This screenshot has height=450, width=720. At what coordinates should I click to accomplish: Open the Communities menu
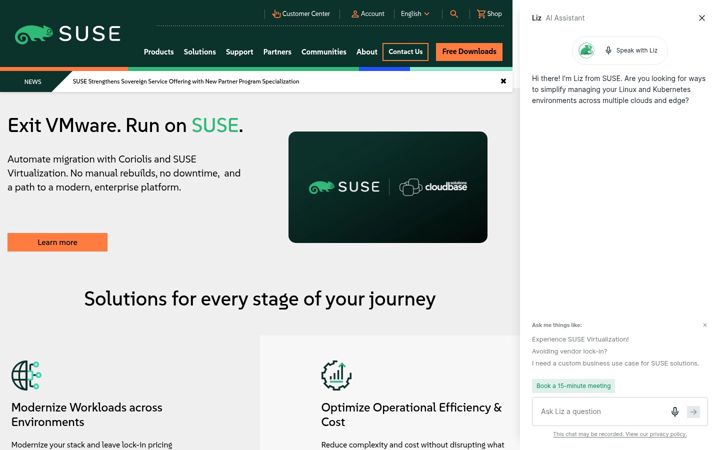pos(324,52)
